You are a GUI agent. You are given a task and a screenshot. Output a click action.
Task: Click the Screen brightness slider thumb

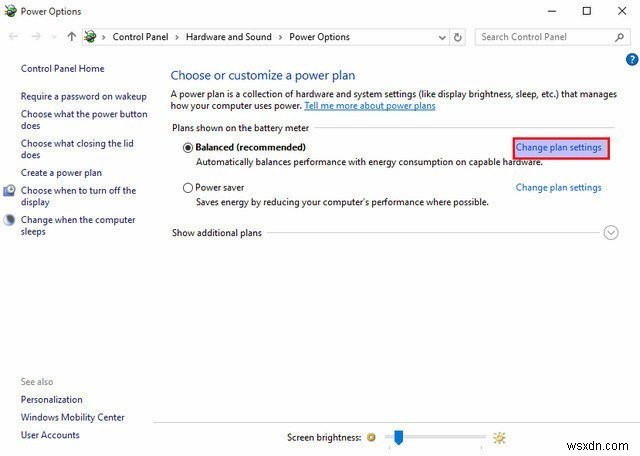(398, 437)
